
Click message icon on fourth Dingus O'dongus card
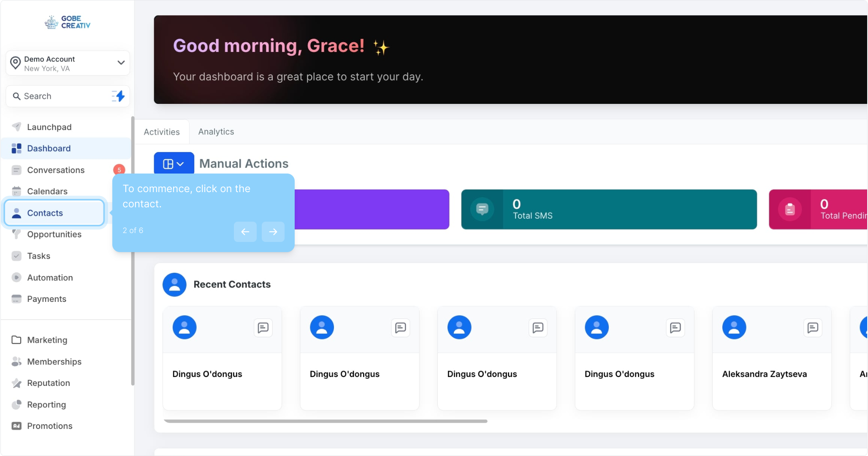pyautogui.click(x=675, y=328)
